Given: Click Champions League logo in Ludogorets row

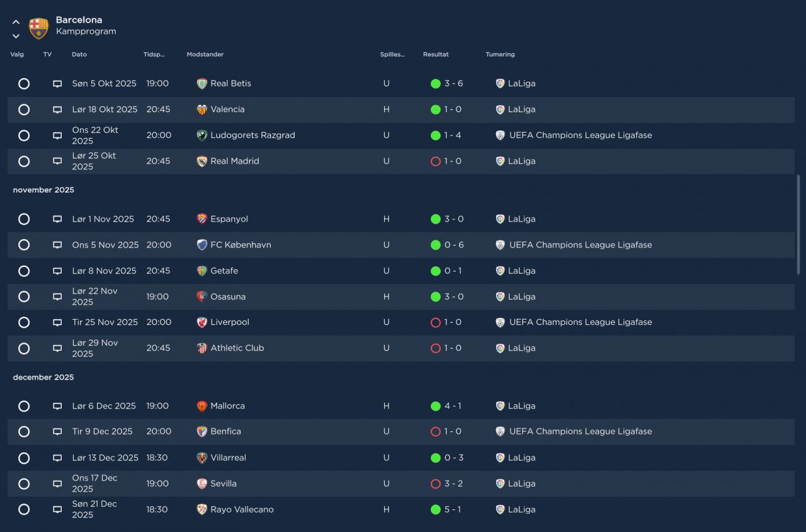Looking at the screenshot, I should point(500,135).
